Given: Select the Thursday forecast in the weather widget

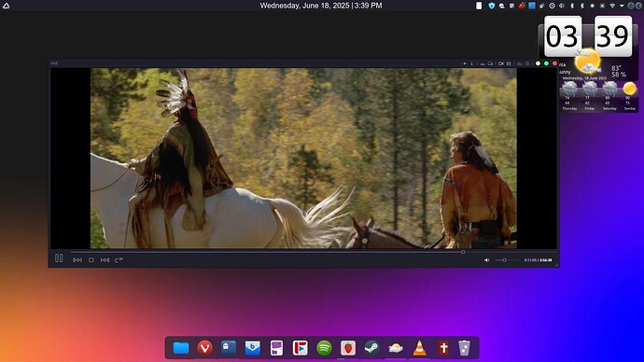Looking at the screenshot, I should pyautogui.click(x=569, y=96).
